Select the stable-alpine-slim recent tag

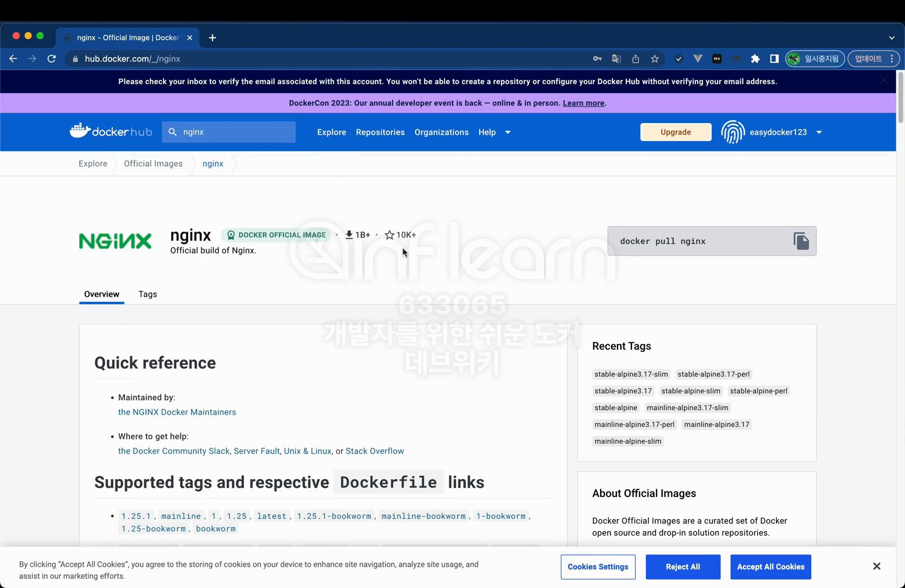[x=690, y=391]
